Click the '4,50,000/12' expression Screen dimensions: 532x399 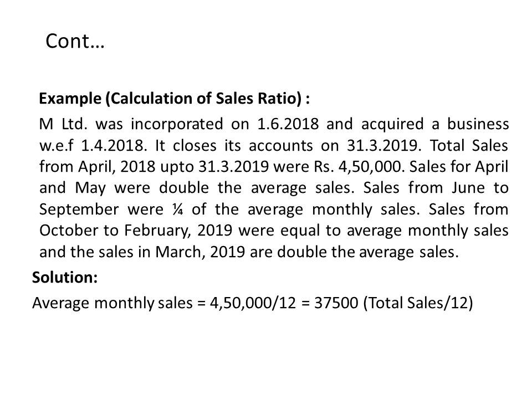(x=253, y=303)
